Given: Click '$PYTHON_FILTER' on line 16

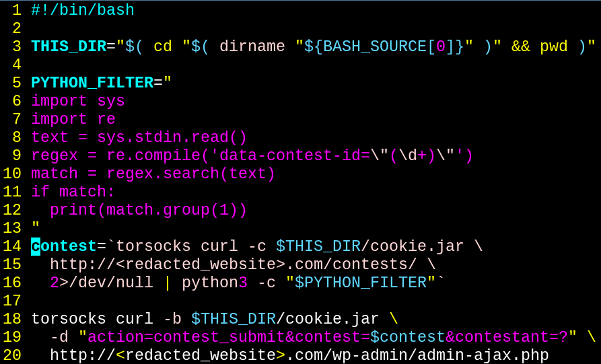Looking at the screenshot, I should coord(360,283).
